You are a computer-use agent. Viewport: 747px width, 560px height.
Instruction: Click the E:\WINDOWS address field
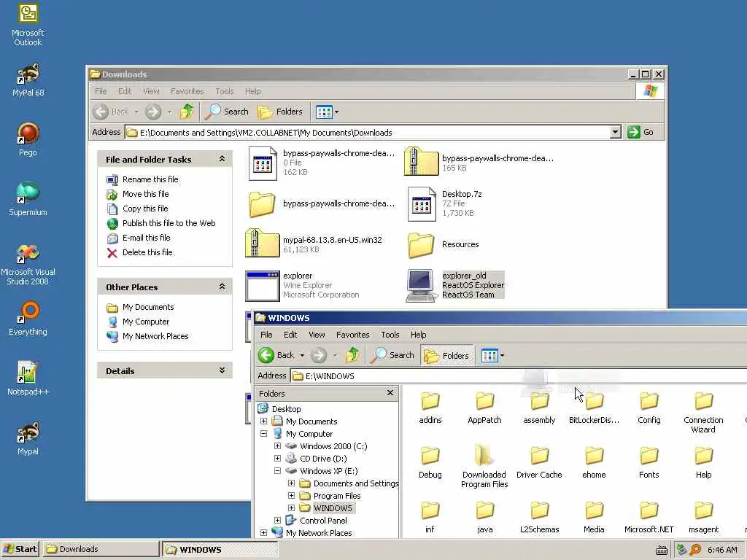pyautogui.click(x=519, y=376)
